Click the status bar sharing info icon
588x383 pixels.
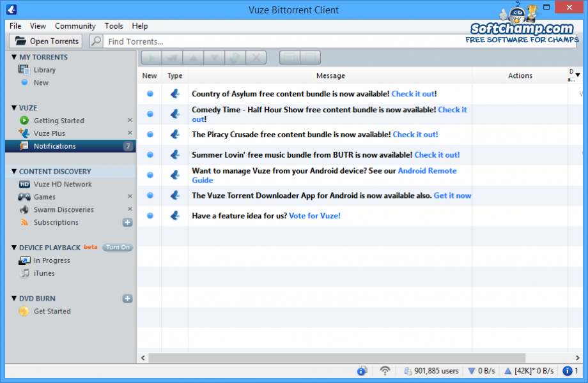[362, 371]
